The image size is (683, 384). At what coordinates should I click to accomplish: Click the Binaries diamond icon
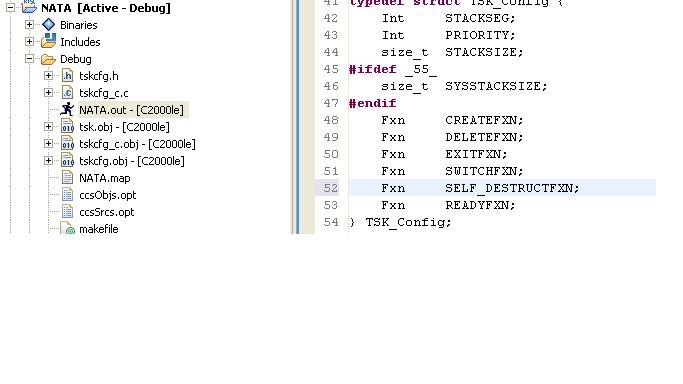(x=48, y=25)
